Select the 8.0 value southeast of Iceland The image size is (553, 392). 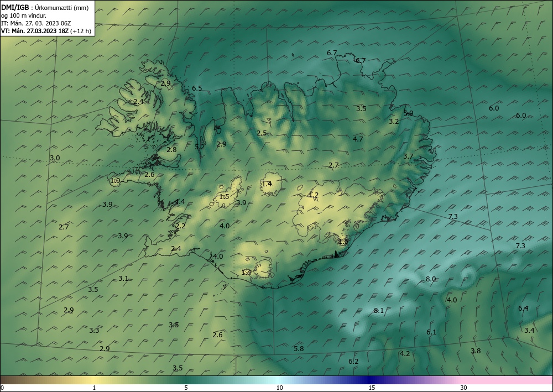point(431,279)
